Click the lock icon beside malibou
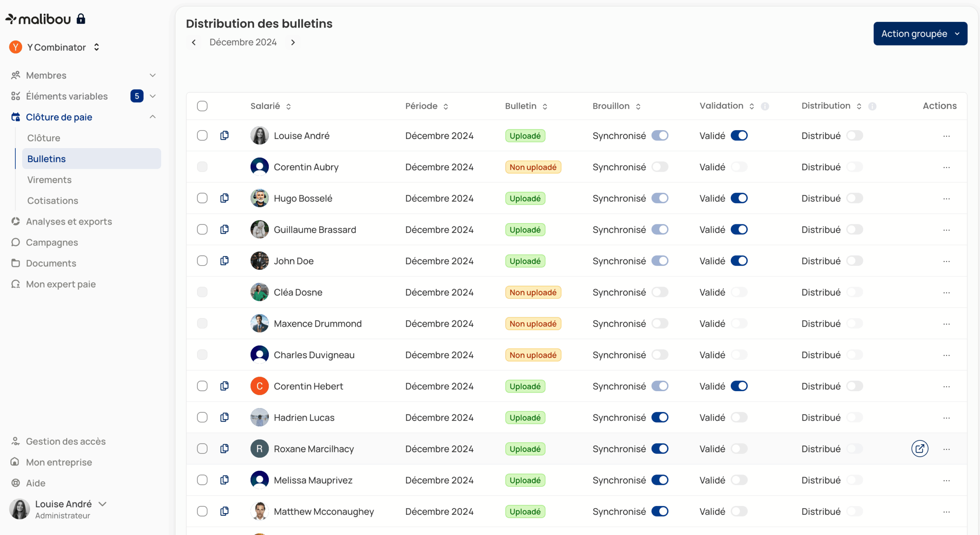This screenshot has width=980, height=535. click(x=81, y=19)
